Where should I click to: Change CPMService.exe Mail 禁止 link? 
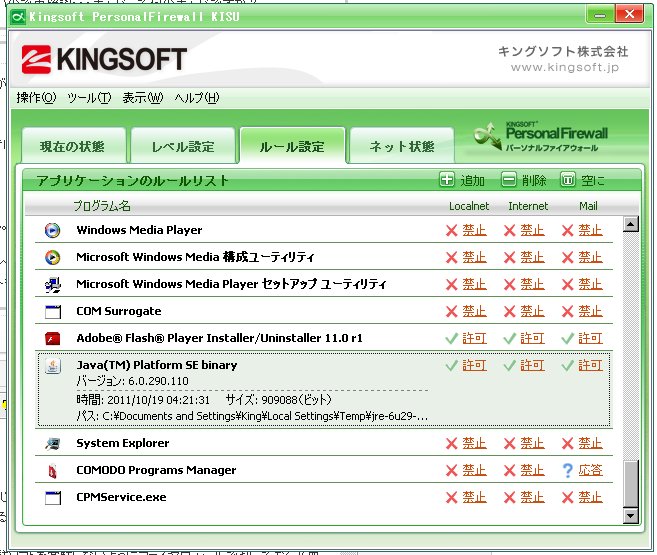coord(590,497)
